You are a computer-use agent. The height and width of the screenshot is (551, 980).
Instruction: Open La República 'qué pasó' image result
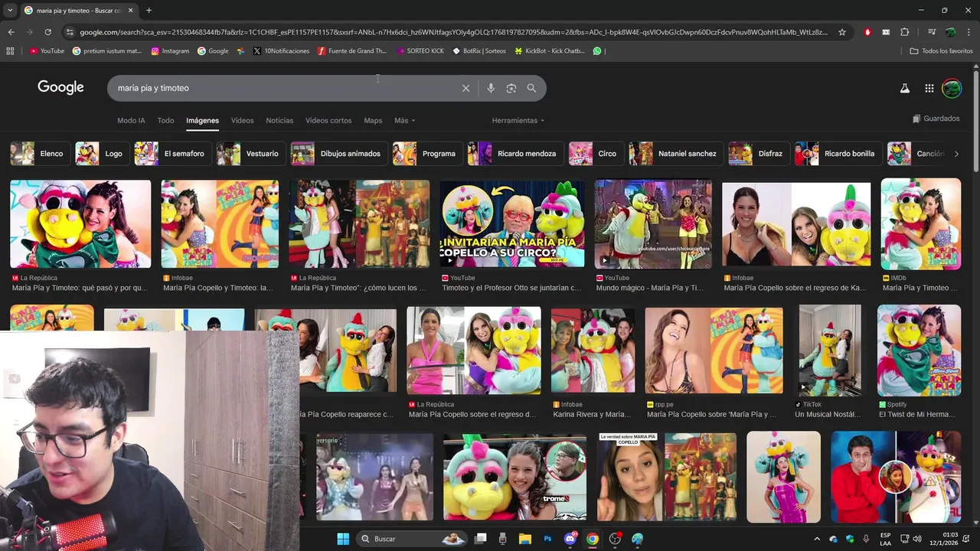tap(80, 223)
